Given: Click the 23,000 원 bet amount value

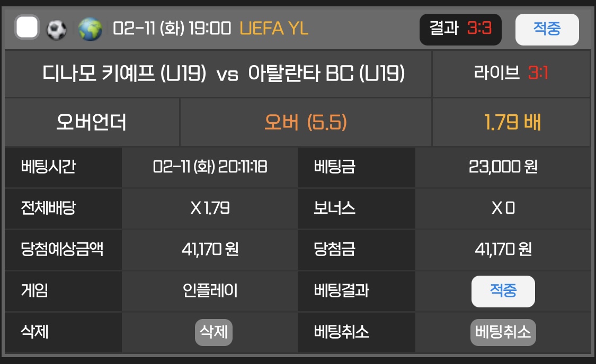Looking at the screenshot, I should 503,167.
